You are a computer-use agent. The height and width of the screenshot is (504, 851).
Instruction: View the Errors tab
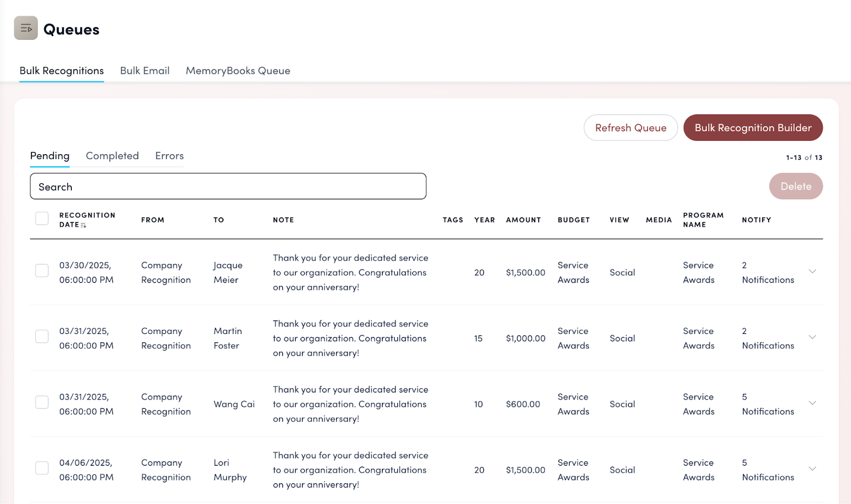[169, 156]
